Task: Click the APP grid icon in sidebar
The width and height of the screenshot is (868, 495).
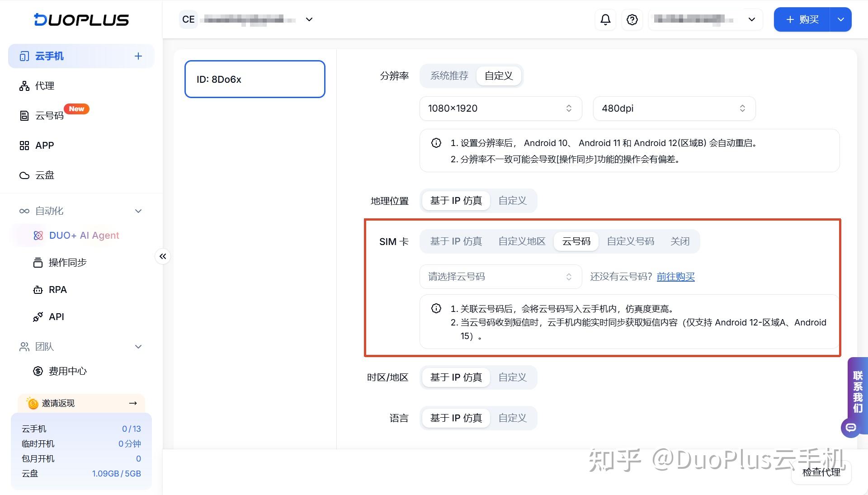Action: (x=24, y=146)
